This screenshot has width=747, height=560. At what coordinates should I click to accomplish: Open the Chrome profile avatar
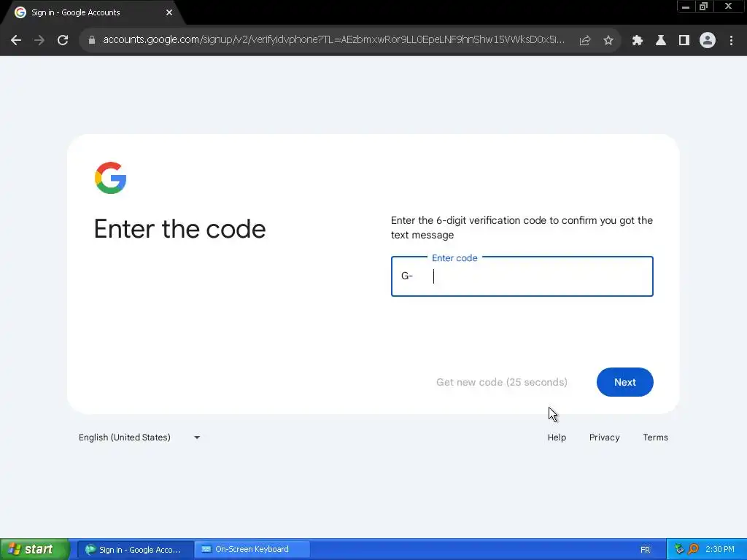(708, 40)
